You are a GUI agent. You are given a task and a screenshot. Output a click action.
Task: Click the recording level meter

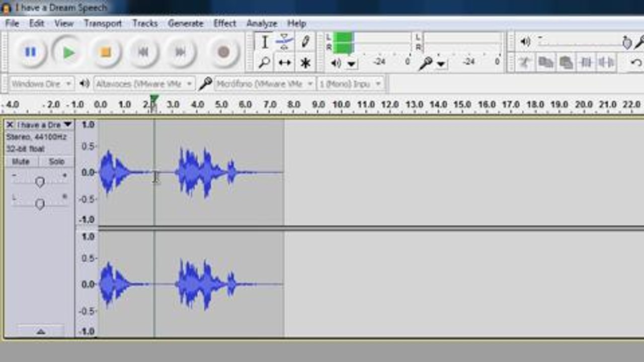point(462,42)
